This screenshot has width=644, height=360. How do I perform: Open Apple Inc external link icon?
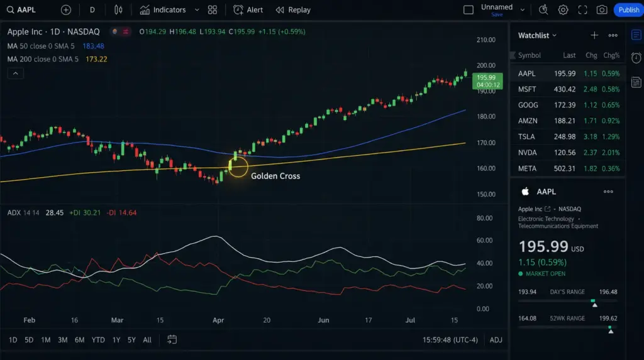[548, 209]
